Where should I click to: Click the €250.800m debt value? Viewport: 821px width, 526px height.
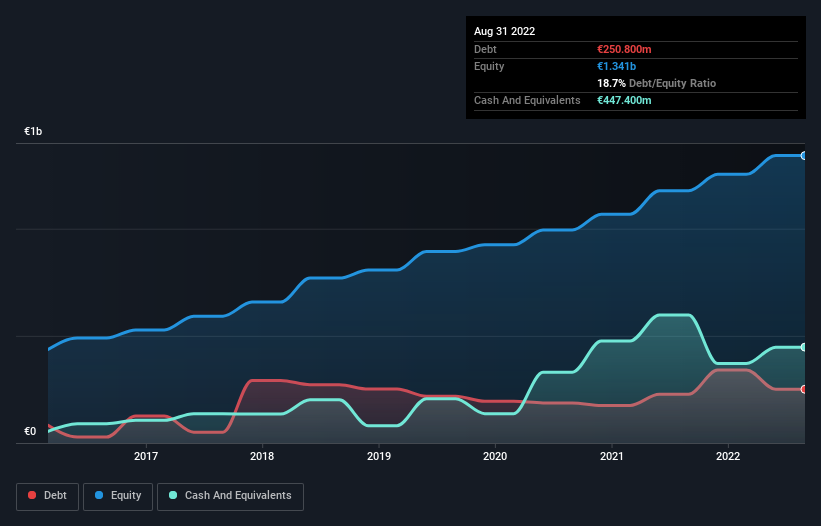tap(624, 49)
